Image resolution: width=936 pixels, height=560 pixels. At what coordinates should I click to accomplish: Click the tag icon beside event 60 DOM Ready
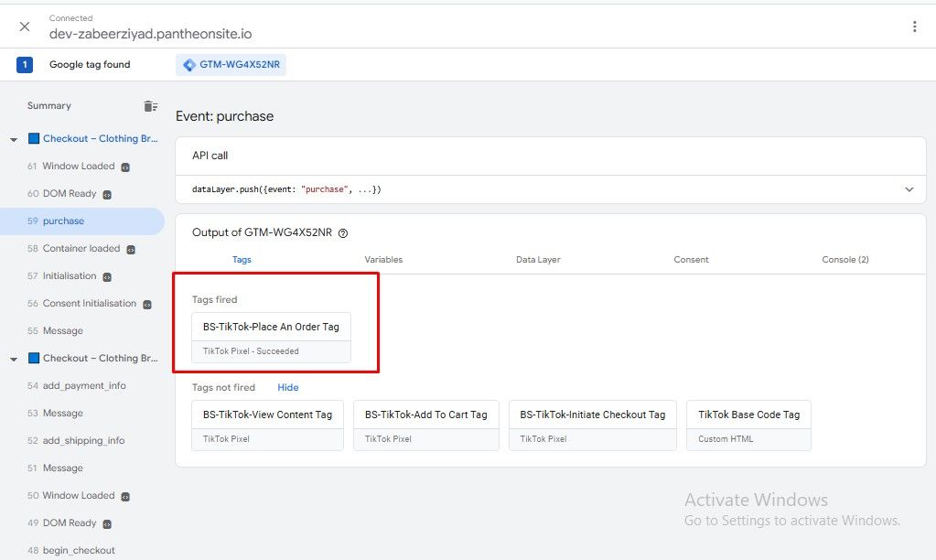(x=107, y=195)
